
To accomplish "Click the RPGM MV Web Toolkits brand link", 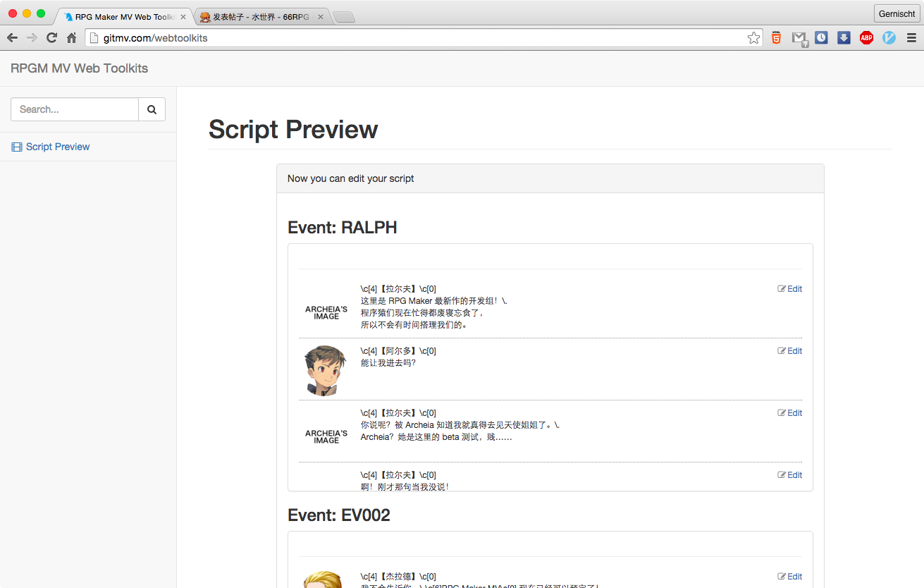I will pos(79,68).
